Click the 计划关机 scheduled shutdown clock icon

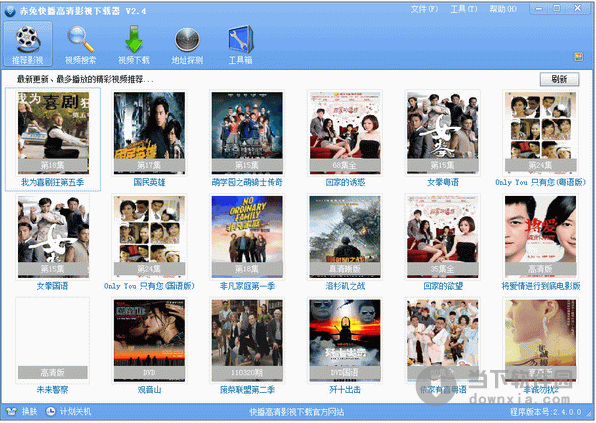51,411
